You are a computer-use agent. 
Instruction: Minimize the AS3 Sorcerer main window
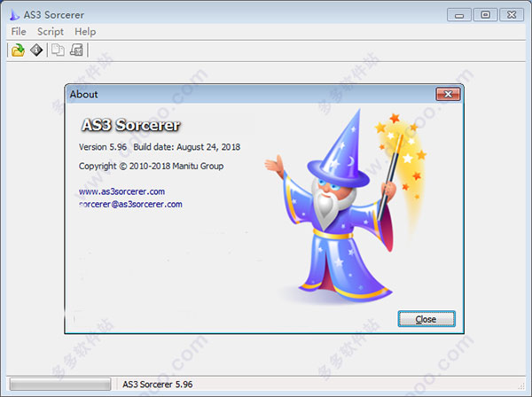tap(459, 15)
